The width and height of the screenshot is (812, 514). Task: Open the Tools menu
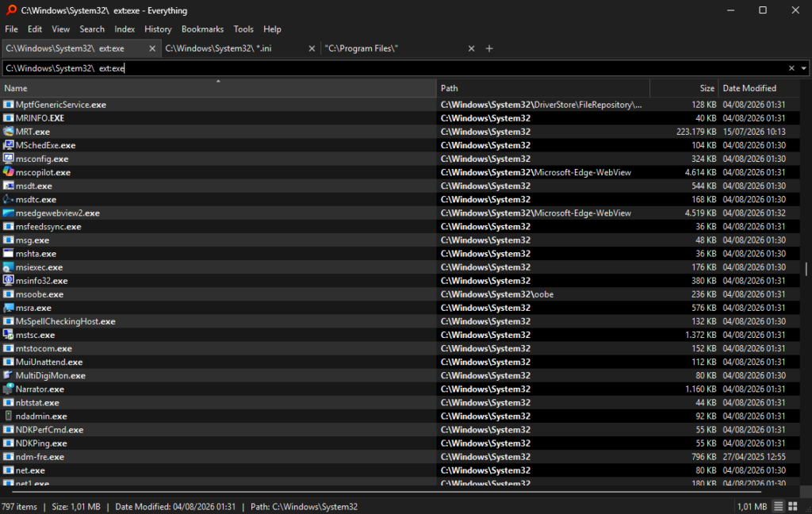(243, 29)
